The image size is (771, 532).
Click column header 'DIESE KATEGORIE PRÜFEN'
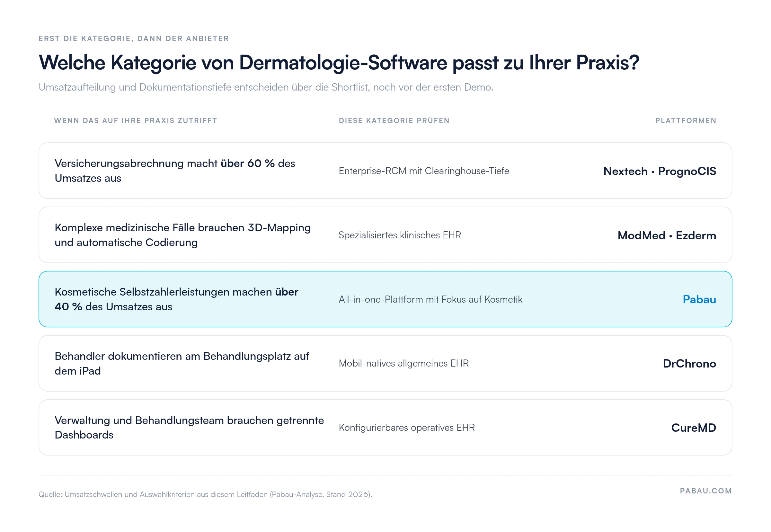click(394, 121)
